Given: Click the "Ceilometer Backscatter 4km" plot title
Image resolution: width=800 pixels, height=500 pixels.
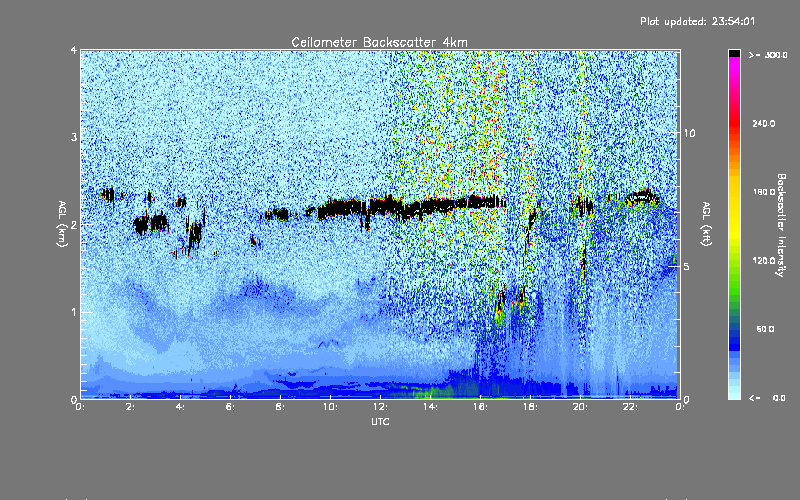Looking at the screenshot, I should tap(379, 42).
